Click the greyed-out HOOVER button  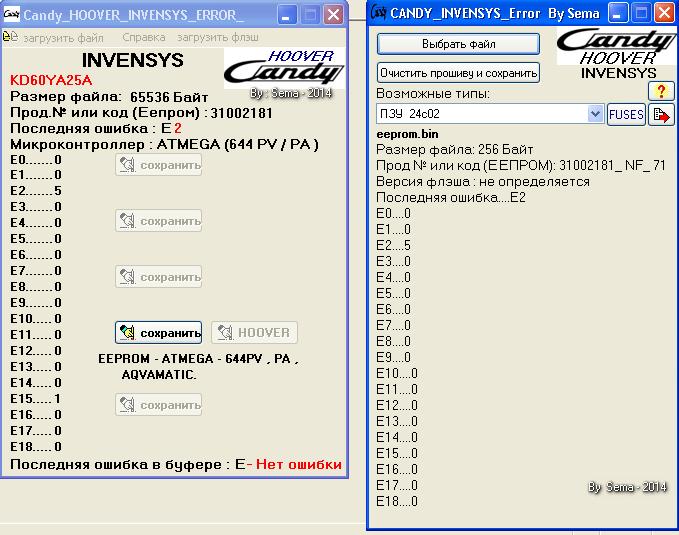coord(254,332)
